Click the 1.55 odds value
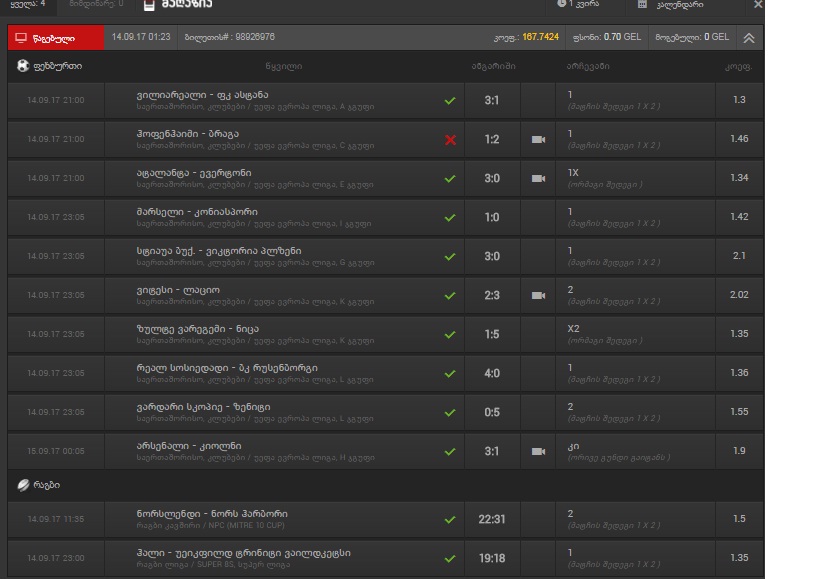 tap(739, 412)
